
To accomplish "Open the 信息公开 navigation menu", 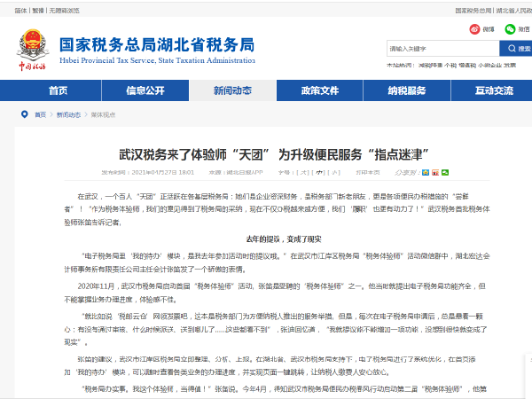I will [x=145, y=90].
